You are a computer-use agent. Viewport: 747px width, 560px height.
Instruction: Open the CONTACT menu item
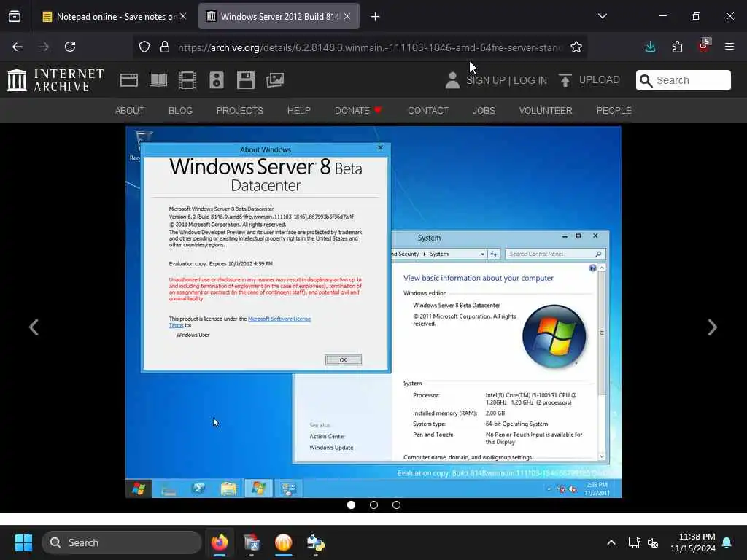(x=428, y=111)
